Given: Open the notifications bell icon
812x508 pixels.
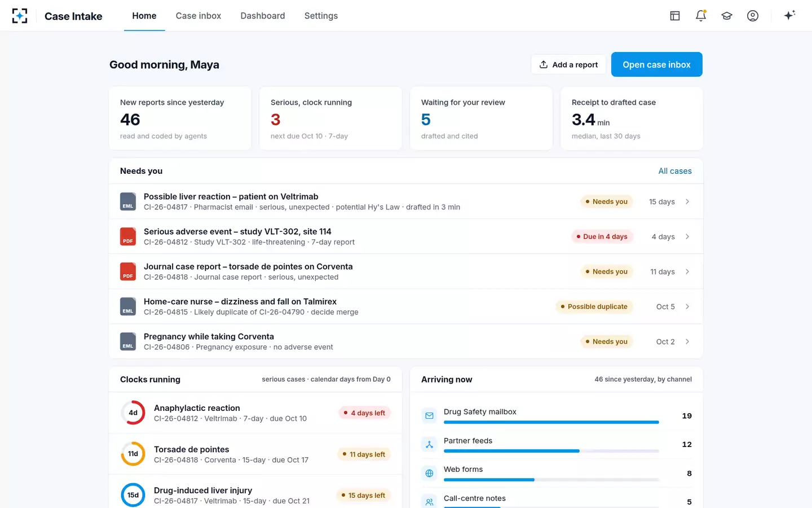Looking at the screenshot, I should point(701,16).
